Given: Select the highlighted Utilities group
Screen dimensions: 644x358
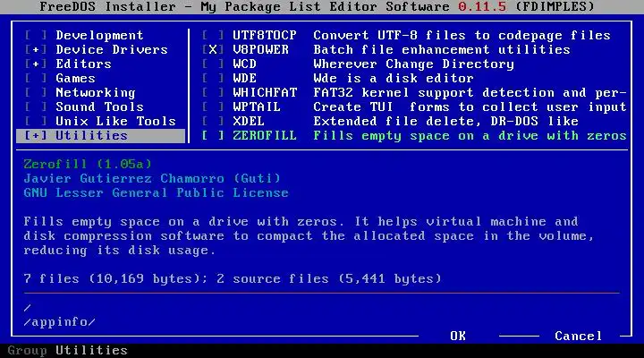Looking at the screenshot, I should 100,136.
